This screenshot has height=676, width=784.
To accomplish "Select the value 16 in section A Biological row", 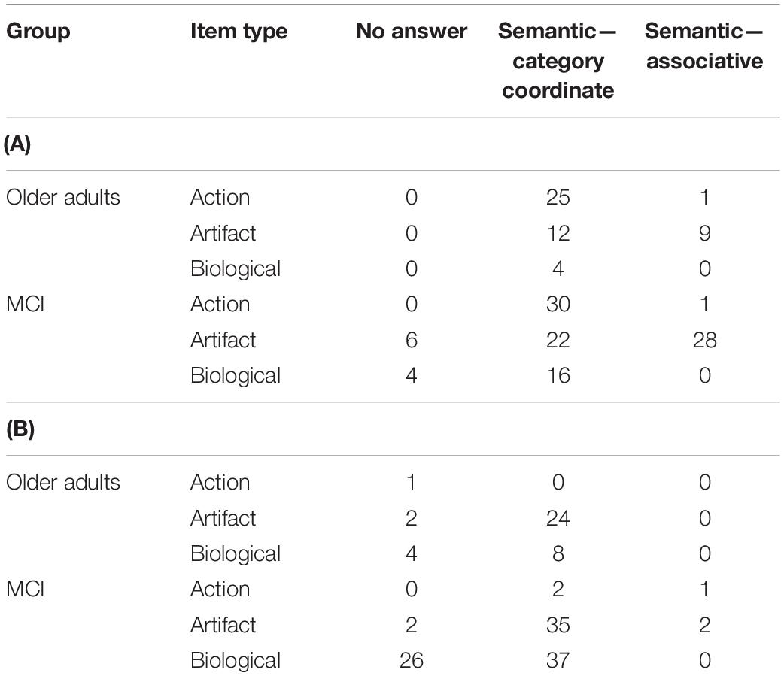I will 558,376.
